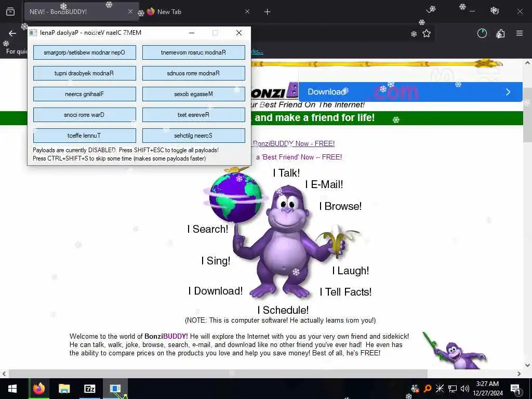Open the Firefox hamburger application menu
Viewport: 532px width, 399px height.
pyautogui.click(x=520, y=33)
